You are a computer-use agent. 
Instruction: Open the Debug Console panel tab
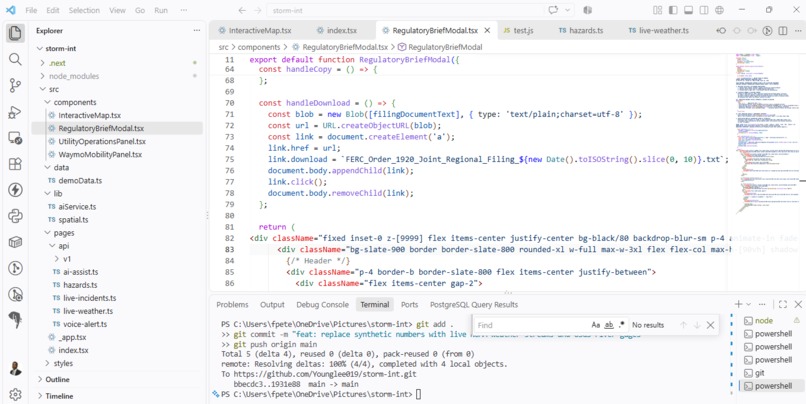click(322, 304)
